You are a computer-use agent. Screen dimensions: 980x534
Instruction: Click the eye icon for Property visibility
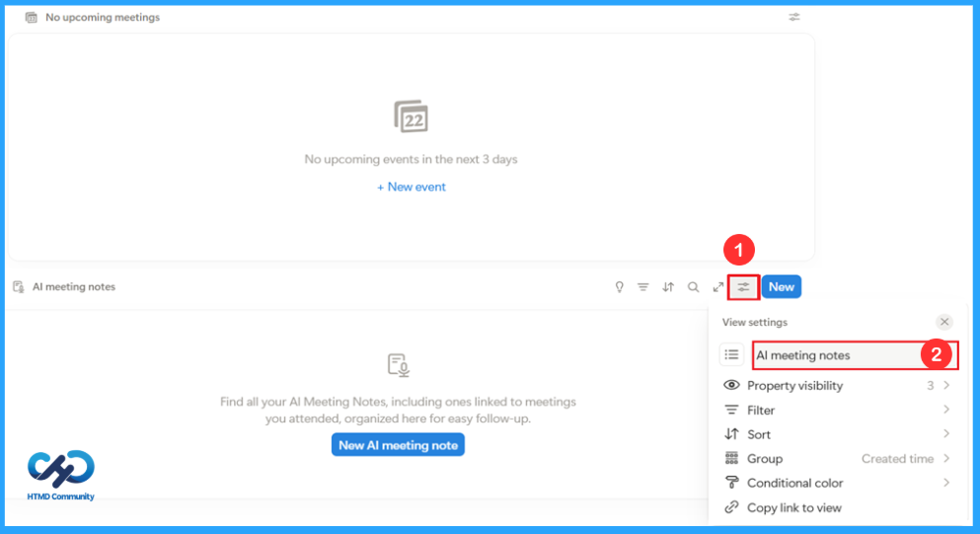click(731, 385)
